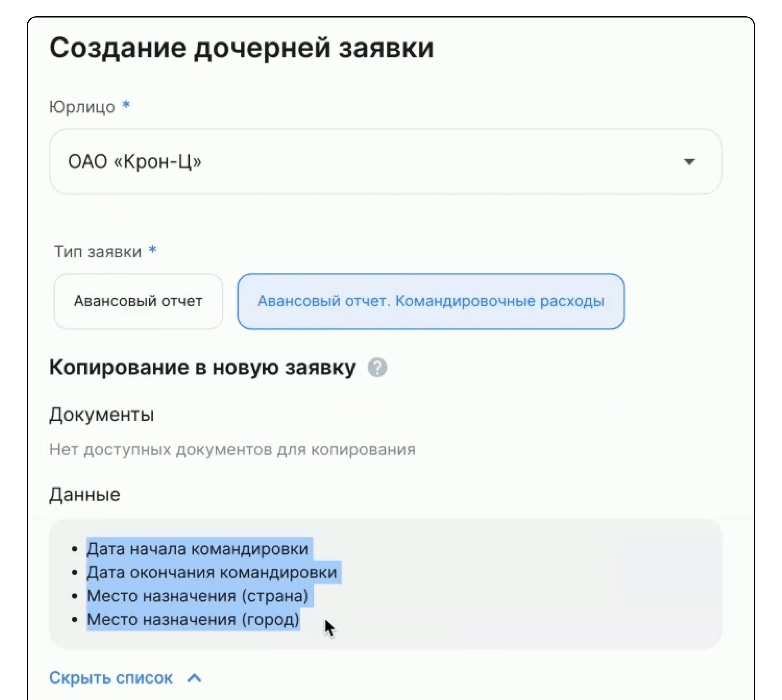
Task: Click the Документы section heading
Action: (102, 415)
